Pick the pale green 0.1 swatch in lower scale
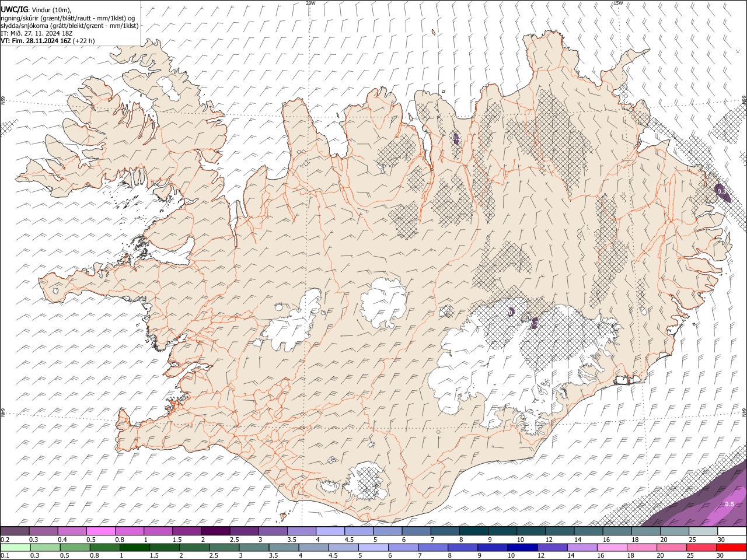Image resolution: width=747 pixels, height=560 pixels. pyautogui.click(x=15, y=547)
